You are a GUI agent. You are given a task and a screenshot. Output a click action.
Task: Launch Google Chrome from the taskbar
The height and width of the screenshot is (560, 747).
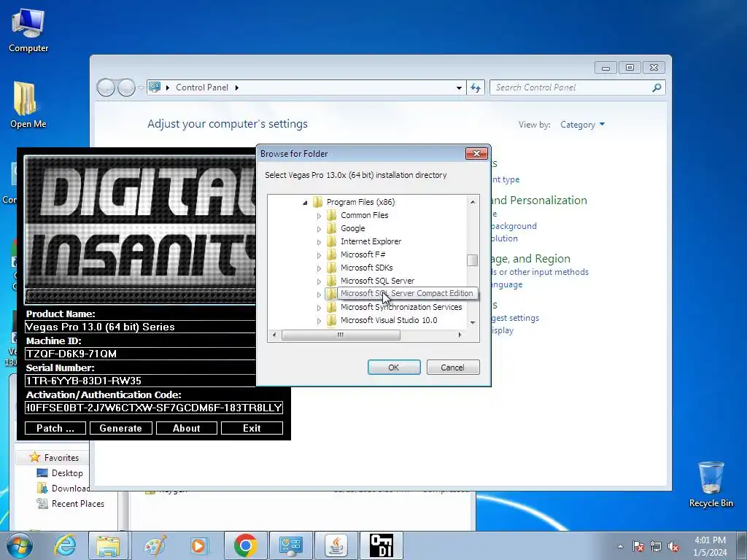[246, 545]
